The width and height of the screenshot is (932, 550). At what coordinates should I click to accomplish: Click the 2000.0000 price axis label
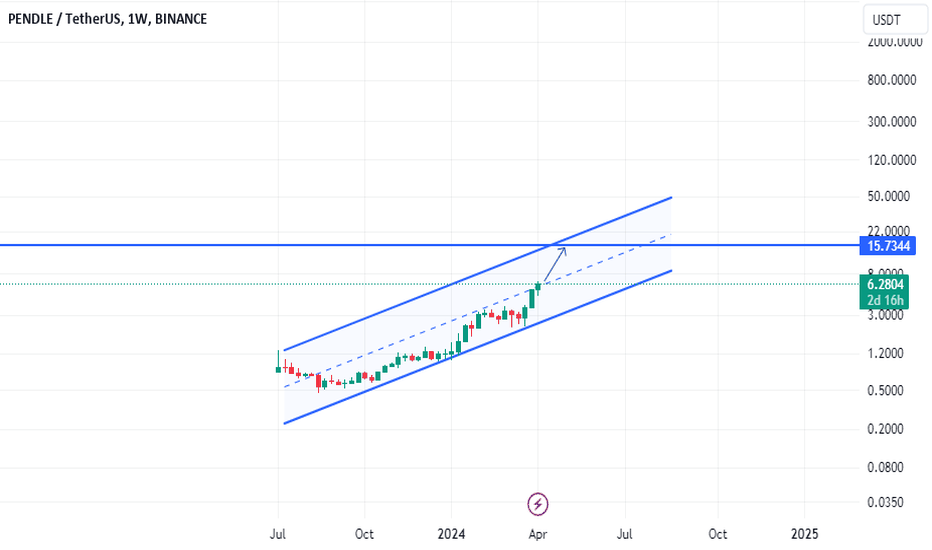point(895,42)
